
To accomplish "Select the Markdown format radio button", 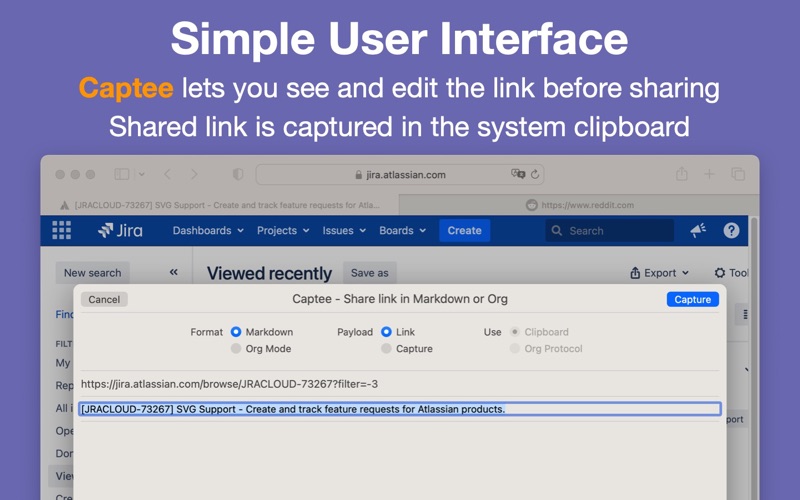I will point(236,332).
